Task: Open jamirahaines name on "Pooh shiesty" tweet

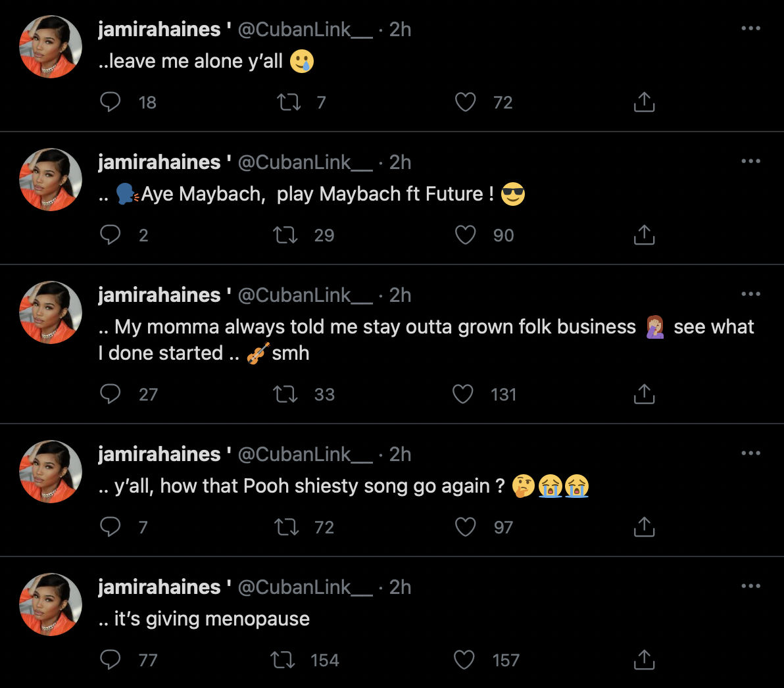Action: click(x=159, y=455)
